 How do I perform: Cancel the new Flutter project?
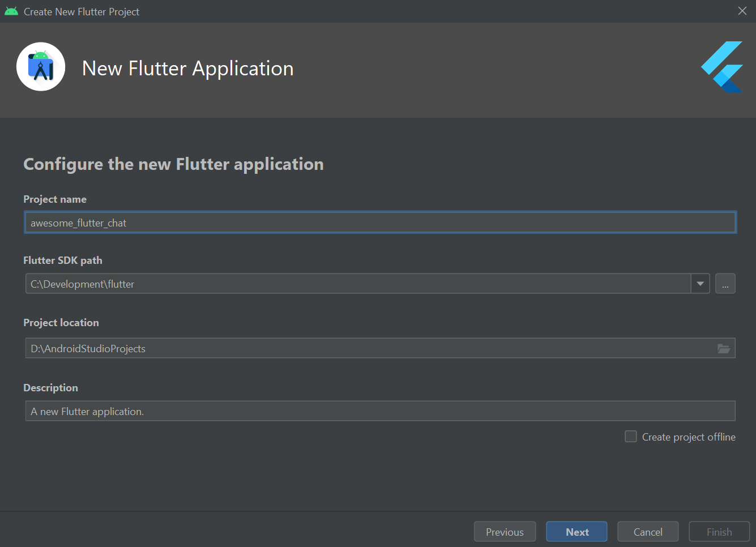[x=648, y=532]
